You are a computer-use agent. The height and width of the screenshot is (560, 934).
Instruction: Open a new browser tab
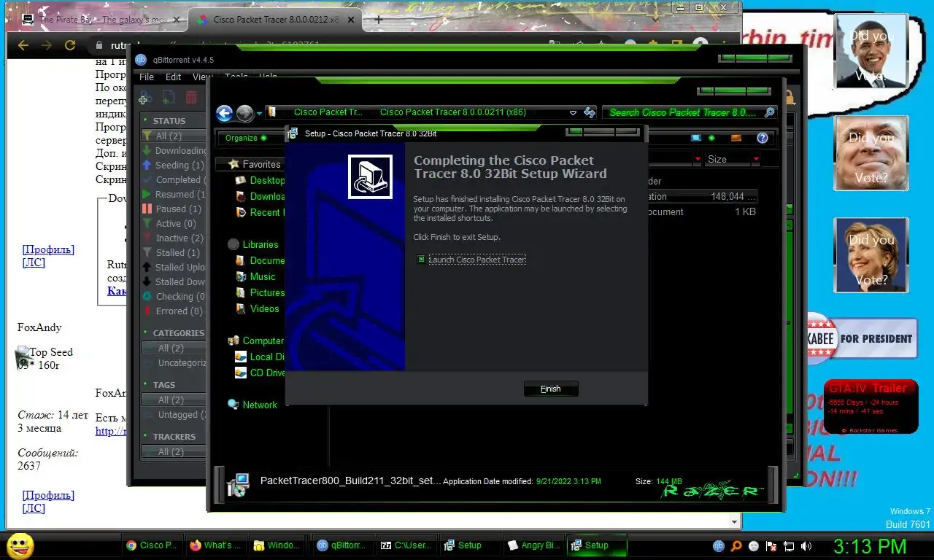[x=378, y=20]
